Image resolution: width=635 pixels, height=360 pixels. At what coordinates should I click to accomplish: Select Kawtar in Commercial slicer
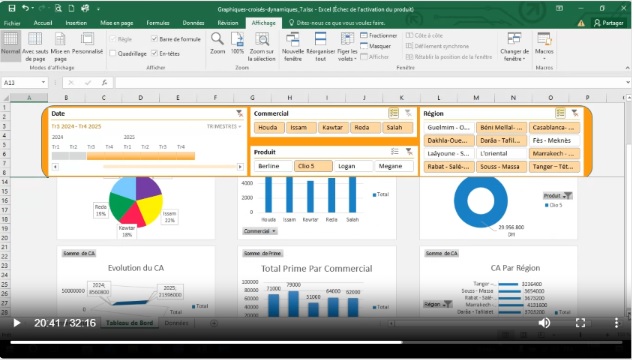[332, 128]
